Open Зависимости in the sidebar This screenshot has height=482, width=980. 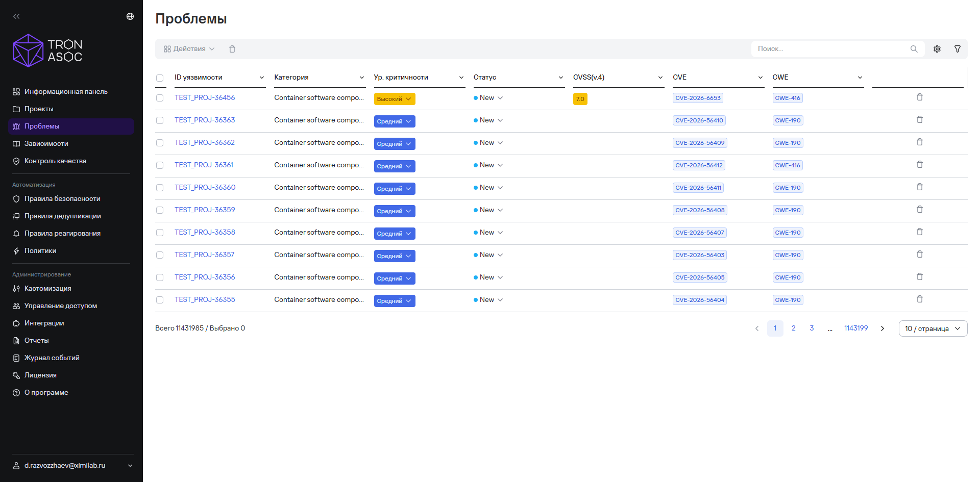46,144
